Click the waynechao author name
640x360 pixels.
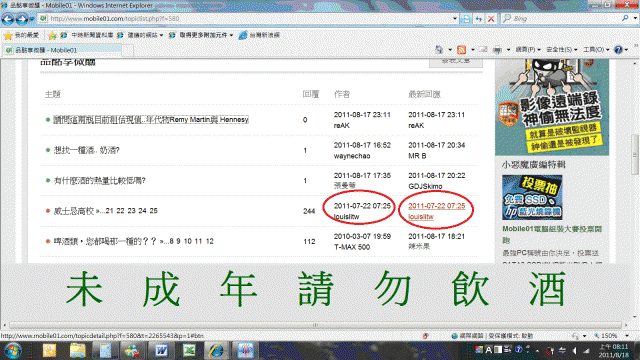point(352,156)
